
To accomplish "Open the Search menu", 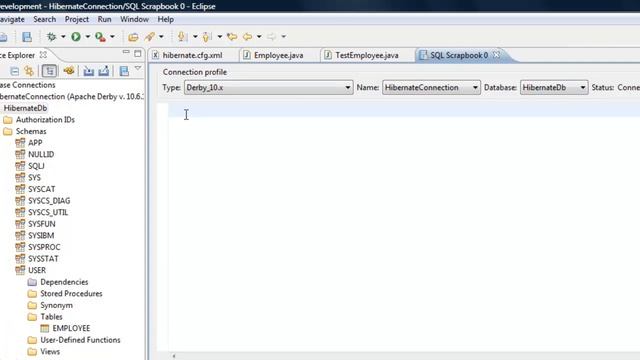I will [x=44, y=19].
